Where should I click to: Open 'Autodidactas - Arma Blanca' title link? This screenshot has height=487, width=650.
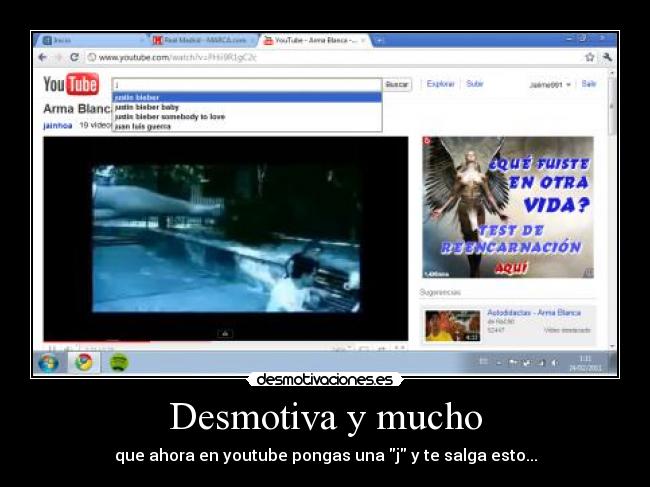click(x=534, y=313)
